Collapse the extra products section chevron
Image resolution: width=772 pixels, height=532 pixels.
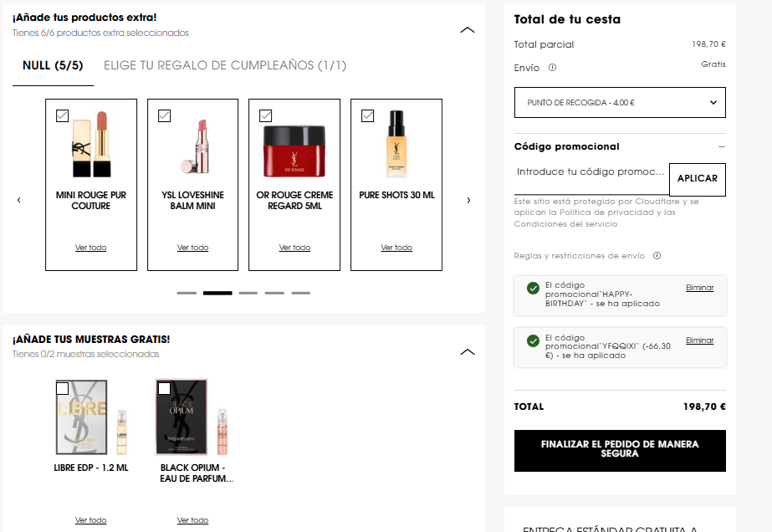click(468, 30)
